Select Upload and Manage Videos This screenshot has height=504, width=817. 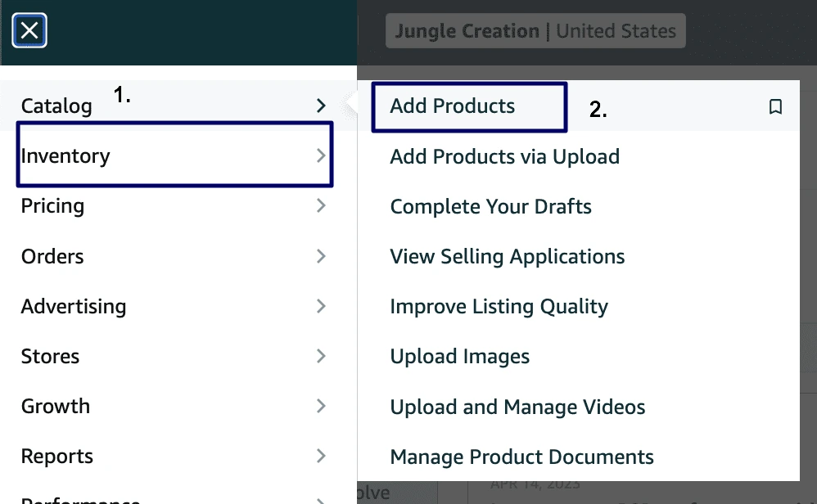[518, 406]
